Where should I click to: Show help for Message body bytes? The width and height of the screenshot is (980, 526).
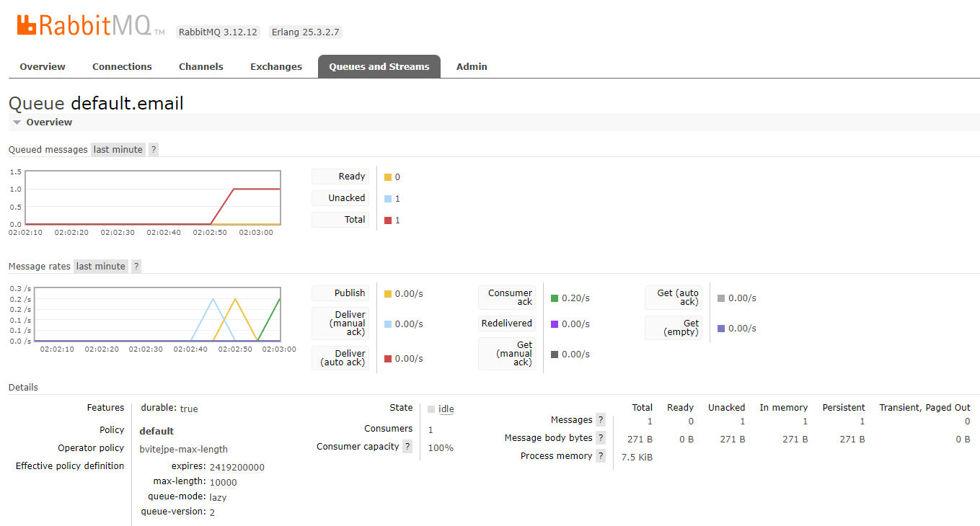click(x=600, y=438)
